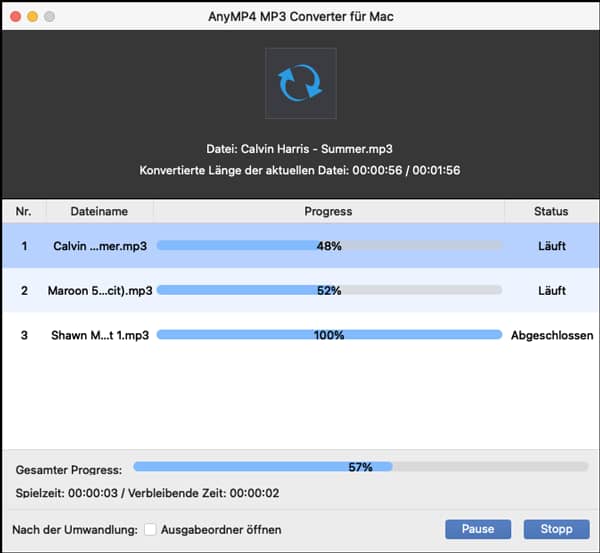Click row number 3 cell
The width and height of the screenshot is (600, 553).
pos(24,335)
